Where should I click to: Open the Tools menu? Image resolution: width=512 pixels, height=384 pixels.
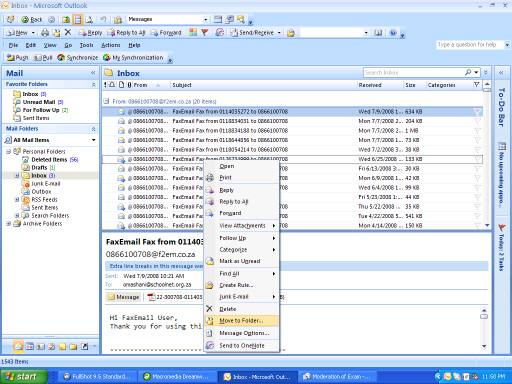point(86,45)
